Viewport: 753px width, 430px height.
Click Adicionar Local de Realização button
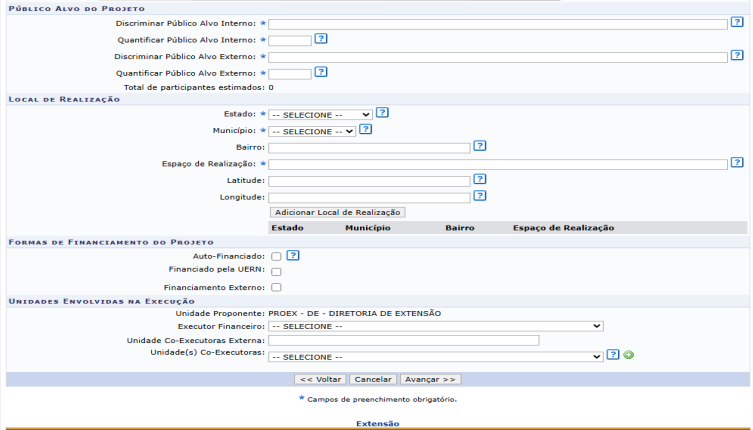point(338,212)
